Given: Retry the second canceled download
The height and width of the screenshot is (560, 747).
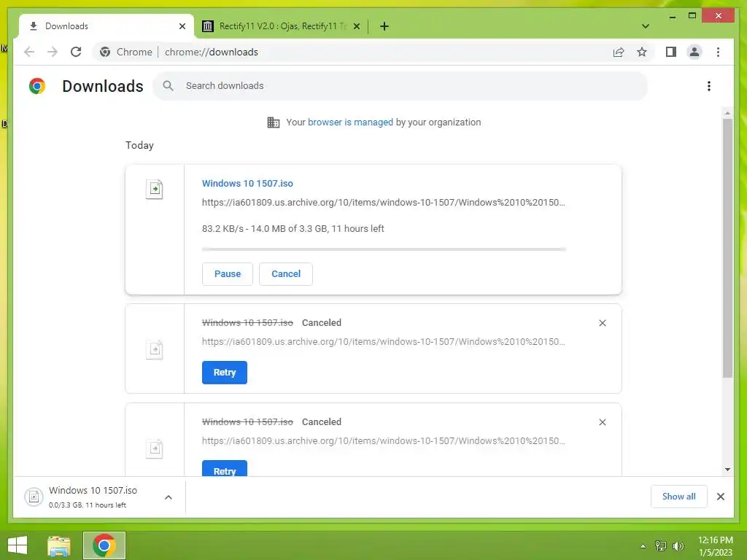Looking at the screenshot, I should point(225,469).
